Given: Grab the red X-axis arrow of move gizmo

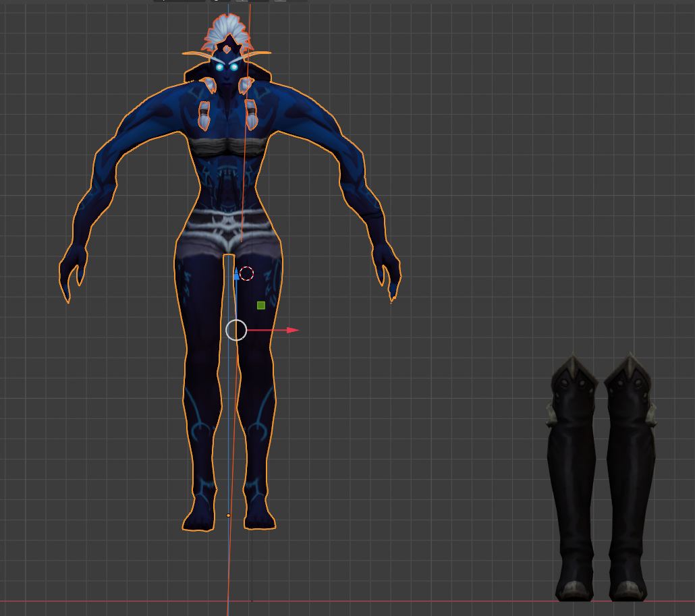Looking at the screenshot, I should (293, 330).
